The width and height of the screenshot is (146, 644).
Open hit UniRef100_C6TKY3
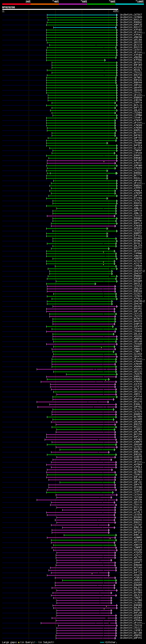click(131, 50)
